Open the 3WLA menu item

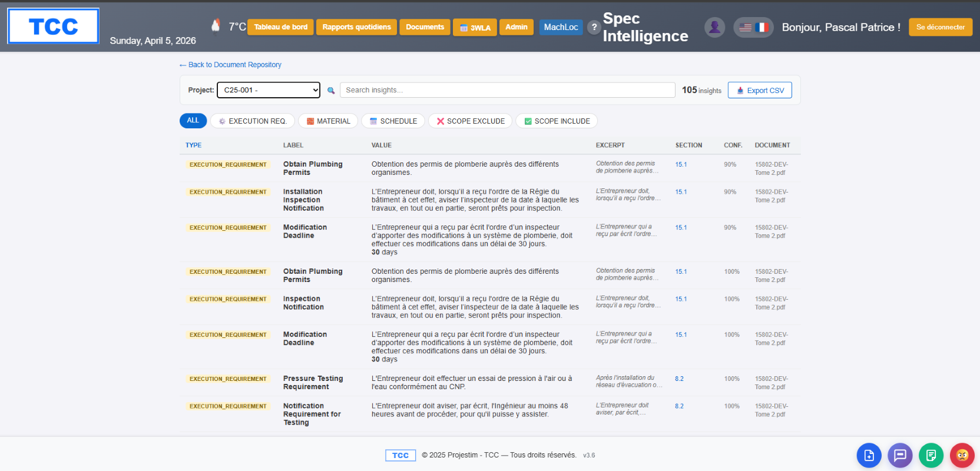point(475,28)
